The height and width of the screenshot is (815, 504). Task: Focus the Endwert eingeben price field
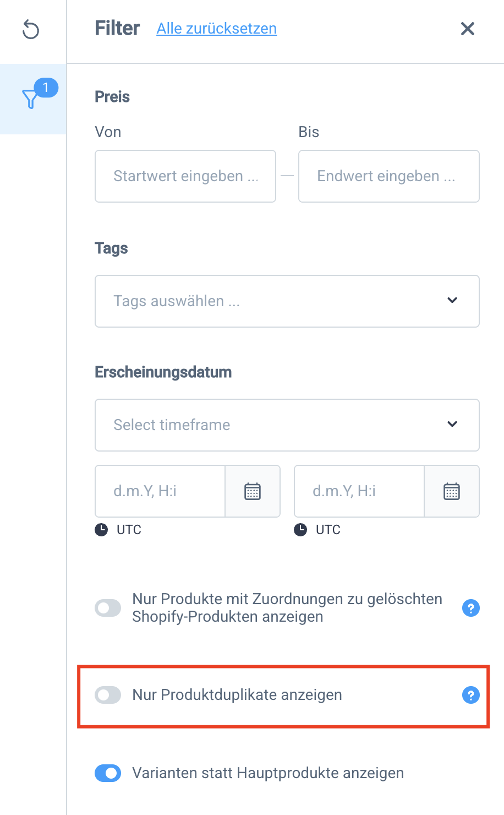click(x=389, y=176)
